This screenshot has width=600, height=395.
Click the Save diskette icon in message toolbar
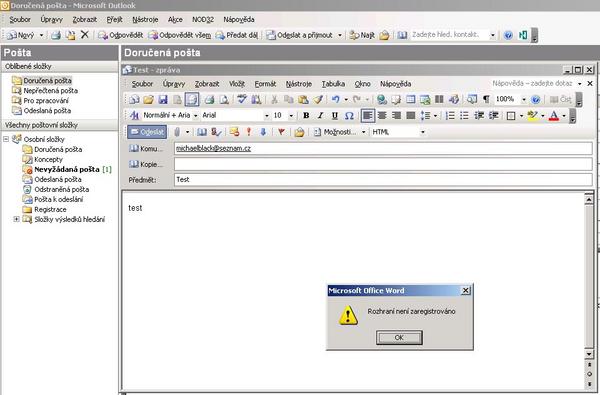point(163,100)
